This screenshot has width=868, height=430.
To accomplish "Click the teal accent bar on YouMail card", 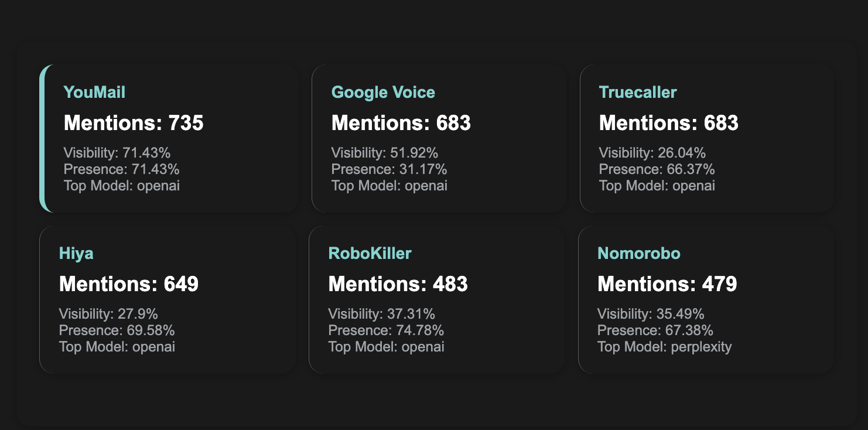I will click(42, 138).
